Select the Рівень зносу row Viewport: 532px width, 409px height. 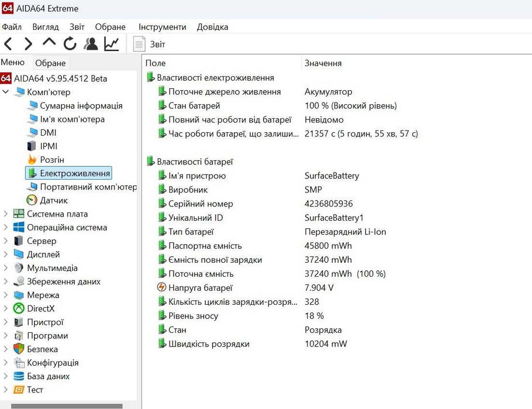tap(241, 315)
